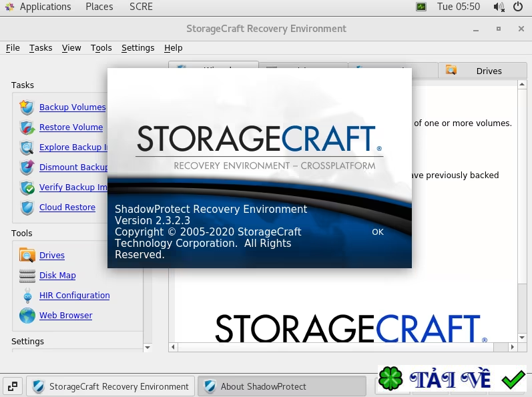Image resolution: width=532 pixels, height=397 pixels.
Task: Click the volume speaker icon in top bar
Action: [499, 7]
